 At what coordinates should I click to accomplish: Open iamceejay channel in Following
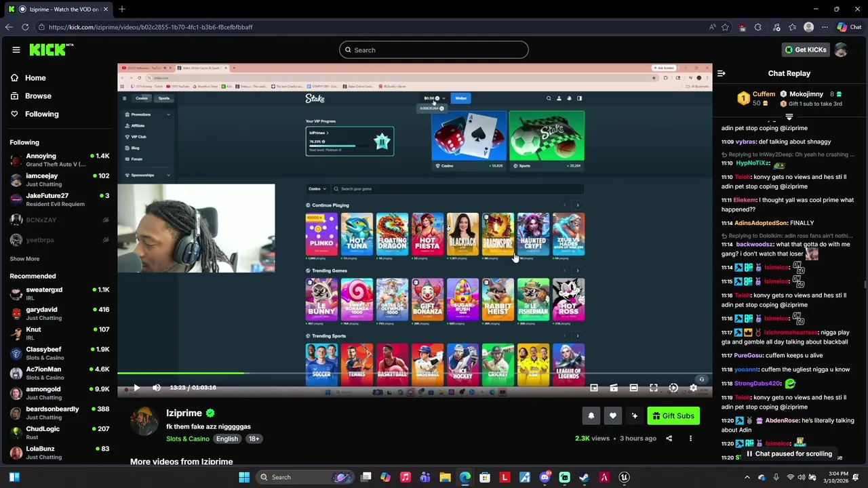pos(59,180)
